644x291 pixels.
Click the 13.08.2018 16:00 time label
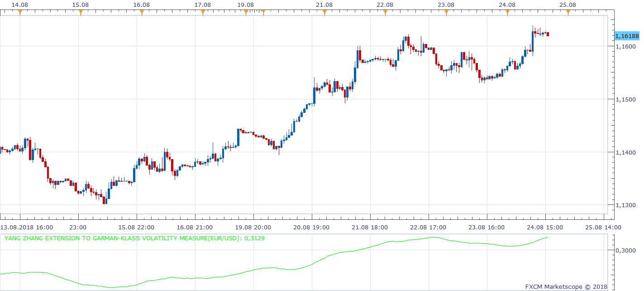point(27,227)
